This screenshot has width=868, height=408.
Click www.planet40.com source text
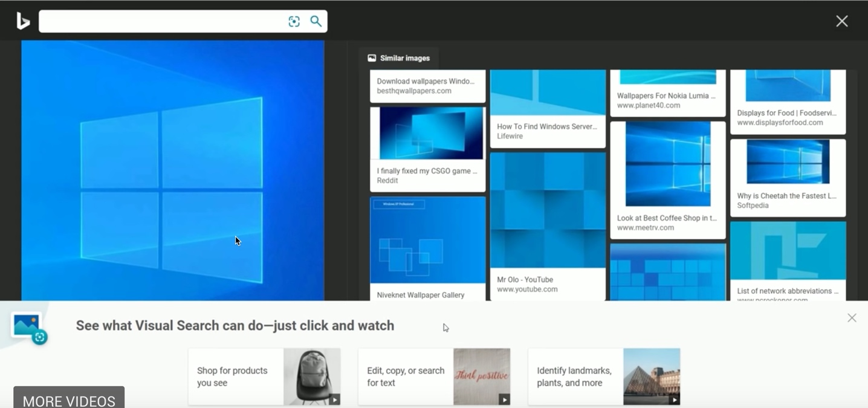pyautogui.click(x=649, y=105)
